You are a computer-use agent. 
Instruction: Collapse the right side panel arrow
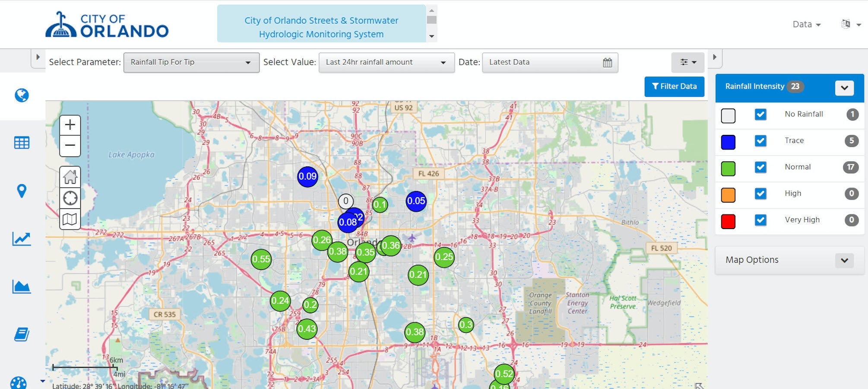click(x=715, y=57)
